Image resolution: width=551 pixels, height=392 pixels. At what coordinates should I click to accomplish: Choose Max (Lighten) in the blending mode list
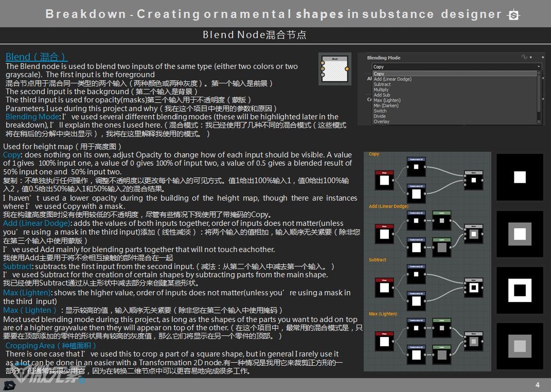[455, 100]
